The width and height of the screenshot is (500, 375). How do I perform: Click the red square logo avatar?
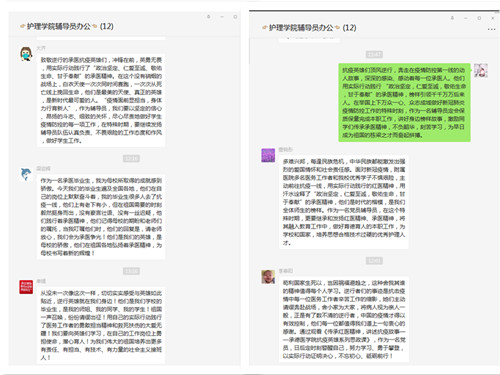click(26, 287)
